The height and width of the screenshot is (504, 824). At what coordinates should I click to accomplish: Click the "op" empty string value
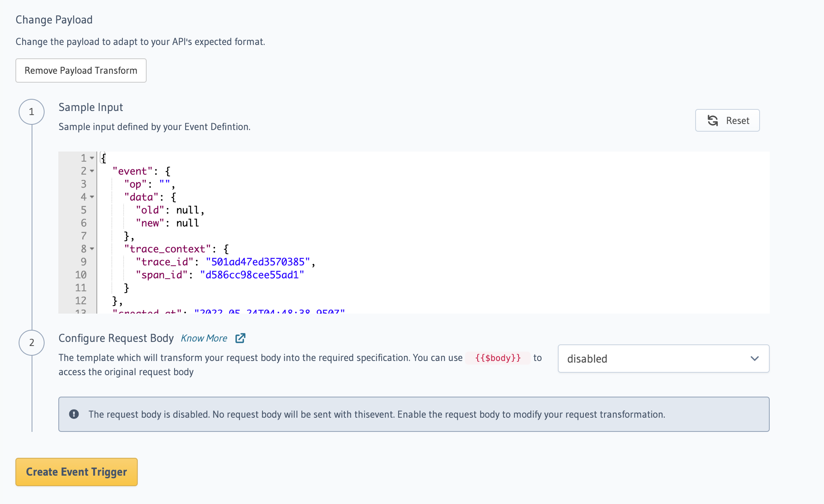[164, 184]
